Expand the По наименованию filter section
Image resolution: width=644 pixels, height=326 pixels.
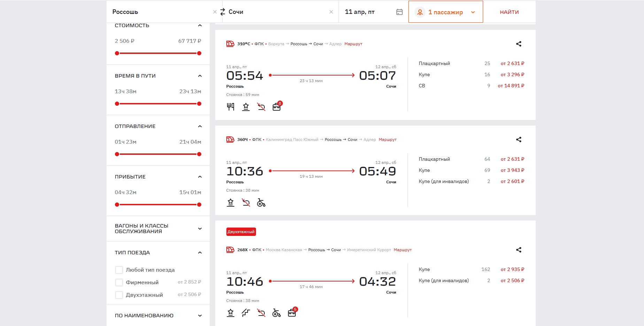[x=200, y=316]
